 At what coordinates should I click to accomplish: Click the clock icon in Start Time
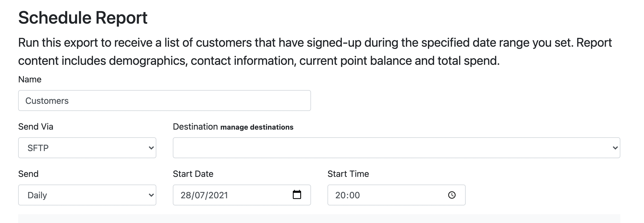pyautogui.click(x=452, y=195)
